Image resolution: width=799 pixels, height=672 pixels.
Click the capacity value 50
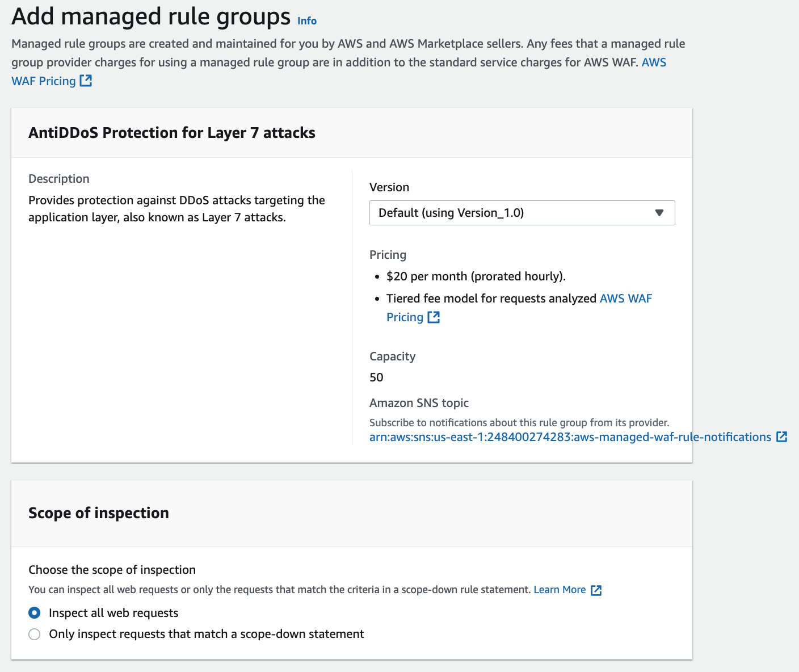pyautogui.click(x=376, y=377)
